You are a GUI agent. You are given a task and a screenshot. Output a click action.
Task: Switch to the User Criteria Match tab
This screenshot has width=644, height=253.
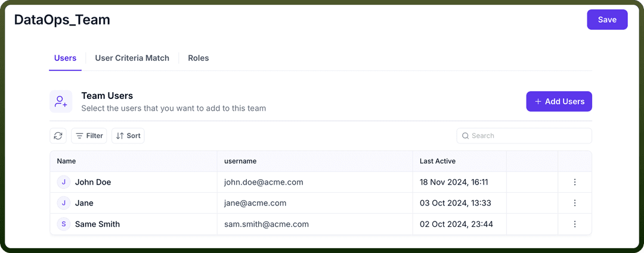click(132, 58)
